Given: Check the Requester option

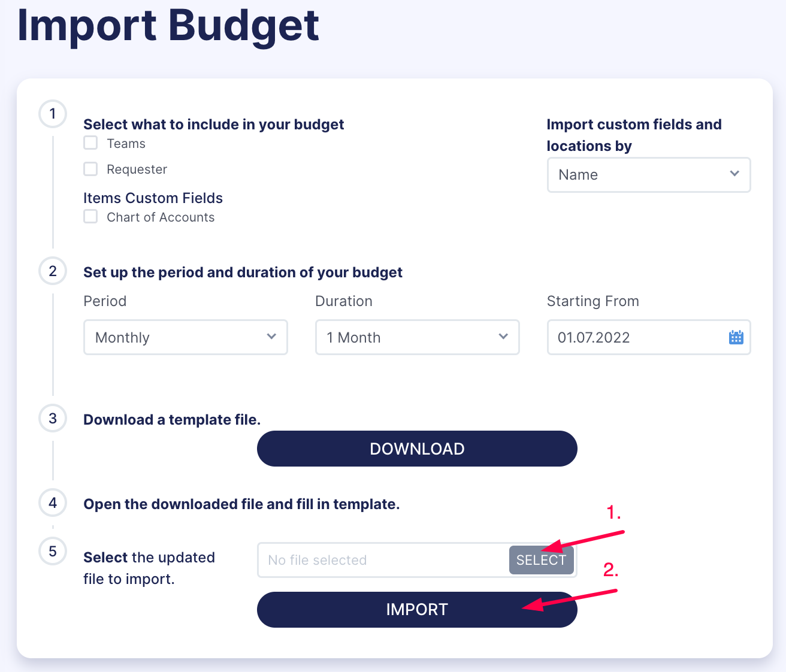Looking at the screenshot, I should (90, 168).
